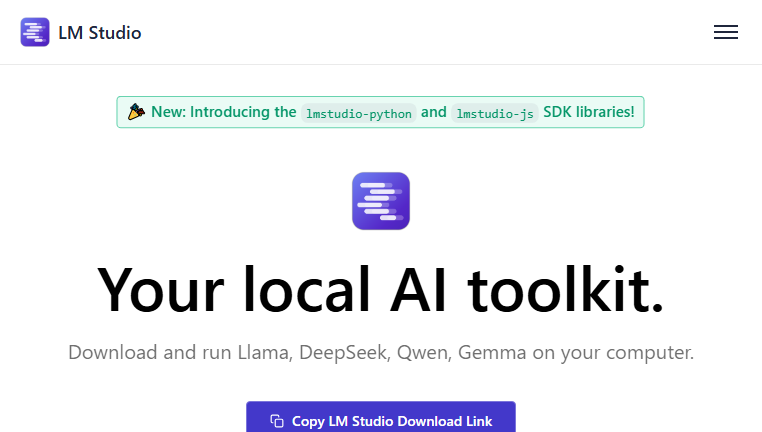The image size is (762, 432).
Task: Click the party popper icon in the announcement banner
Action: [136, 112]
